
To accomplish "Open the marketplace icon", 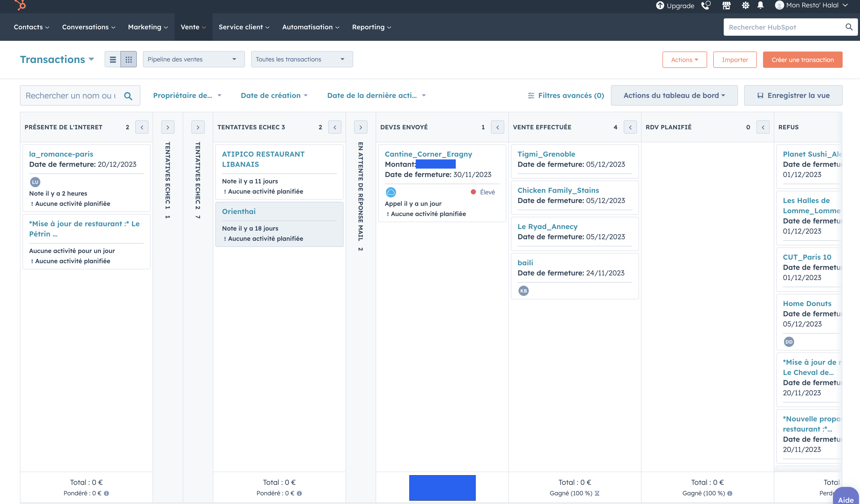I will [726, 5].
